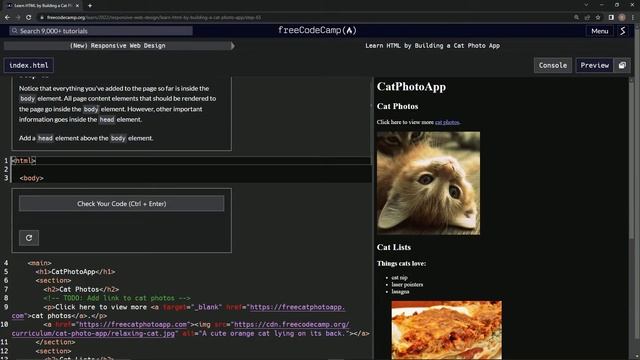The image size is (640, 360).
Task: Click the reset code circular arrow button
Action: [29, 238]
